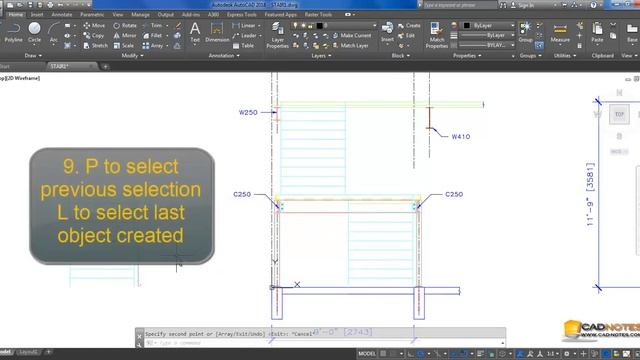
Task: Open the annotation scale 1:1 dropdown
Action: 553,353
